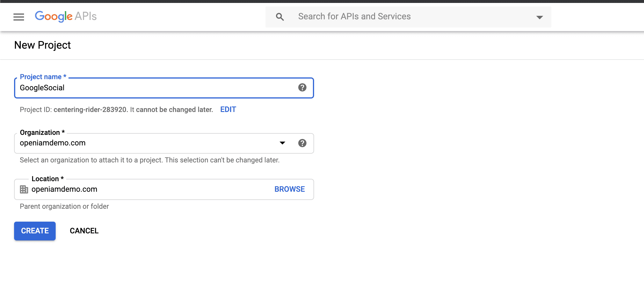The height and width of the screenshot is (292, 644).
Task: Click the Parent organization or folder hint
Action: (x=64, y=206)
